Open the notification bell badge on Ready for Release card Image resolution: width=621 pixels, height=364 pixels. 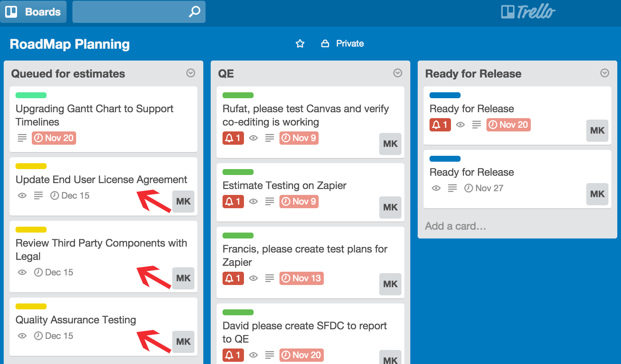[440, 125]
